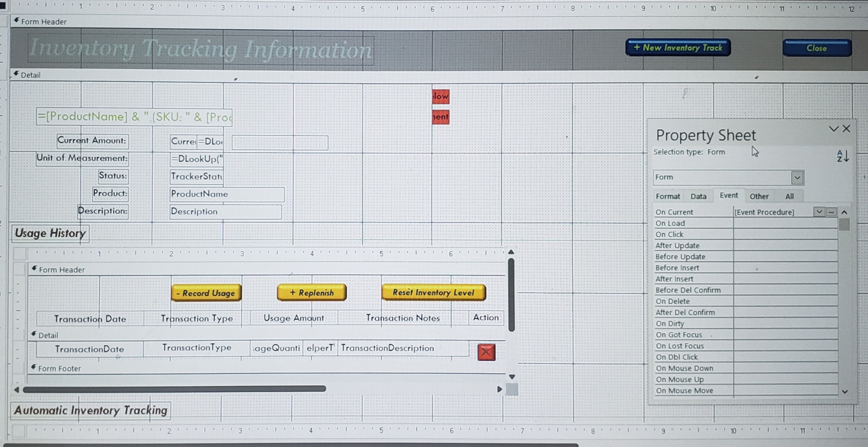The width and height of the screenshot is (868, 447).
Task: Open the All properties tab
Action: pos(789,196)
